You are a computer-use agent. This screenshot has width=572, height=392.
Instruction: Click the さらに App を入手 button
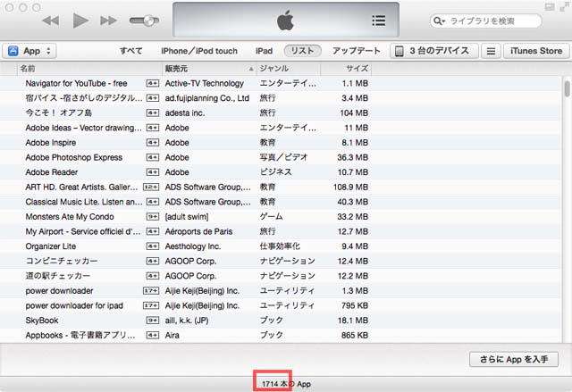click(x=514, y=359)
